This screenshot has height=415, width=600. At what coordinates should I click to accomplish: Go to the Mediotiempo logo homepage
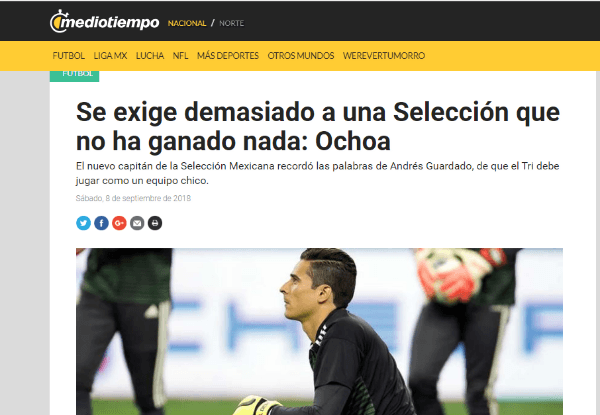coord(104,21)
